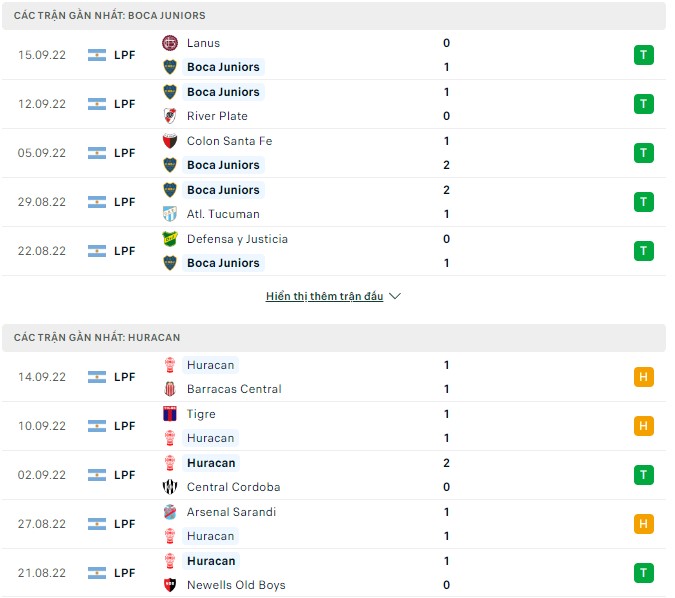This screenshot has height=598, width=675.
Task: Click the orange H badge for Barracas Central match
Action: (x=644, y=377)
